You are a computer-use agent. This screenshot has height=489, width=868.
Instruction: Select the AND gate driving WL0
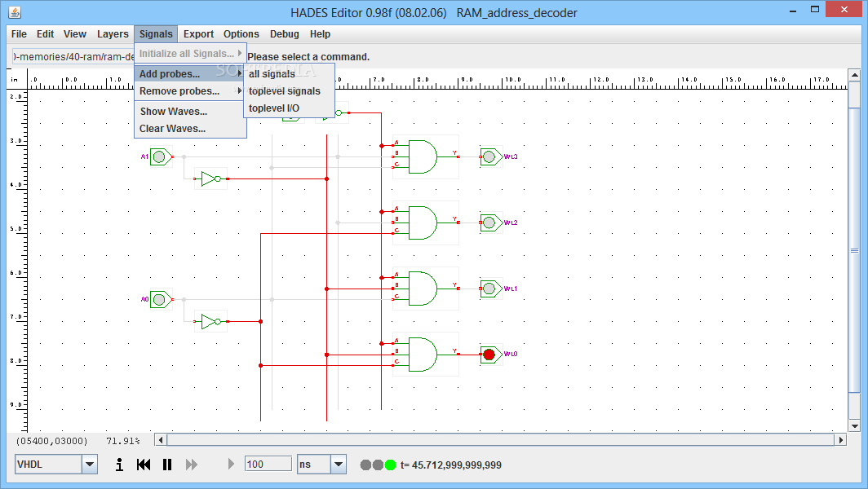425,355
